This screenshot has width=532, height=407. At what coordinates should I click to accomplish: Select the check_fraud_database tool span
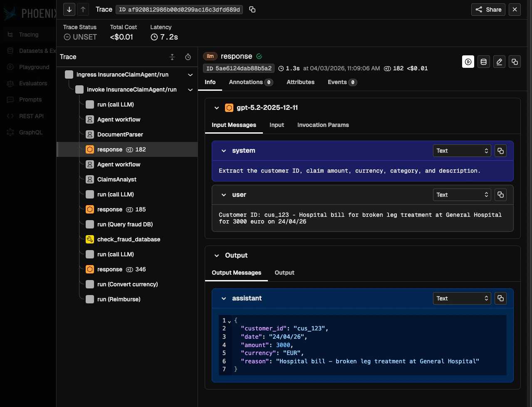pos(128,239)
